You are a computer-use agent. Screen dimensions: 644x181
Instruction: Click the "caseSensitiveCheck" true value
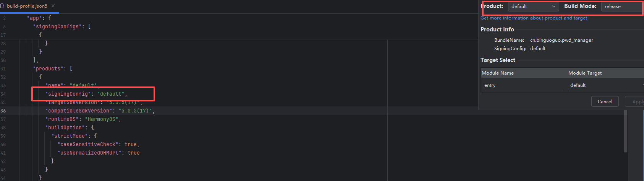pyautogui.click(x=130, y=145)
